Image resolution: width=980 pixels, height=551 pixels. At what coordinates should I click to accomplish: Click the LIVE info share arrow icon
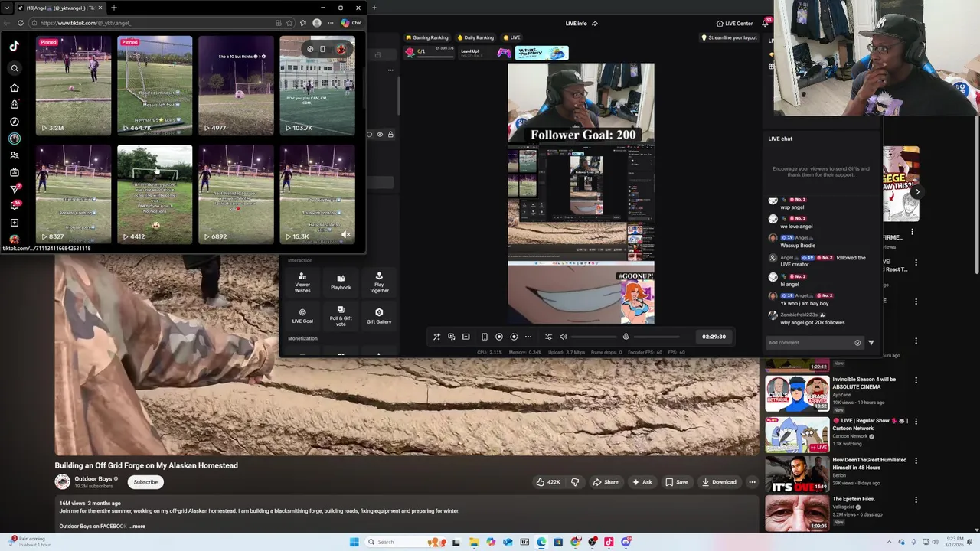595,23
